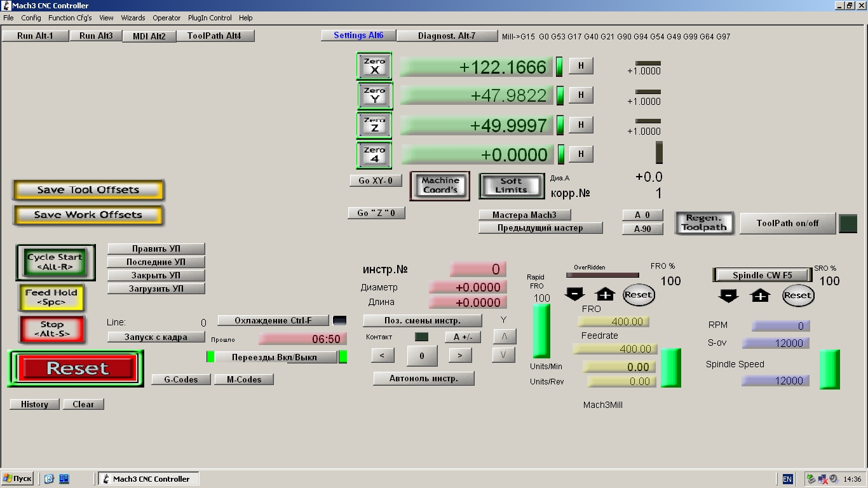Viewport: 868px width, 488px height.
Task: Click the Zero X axis button
Action: click(x=374, y=66)
